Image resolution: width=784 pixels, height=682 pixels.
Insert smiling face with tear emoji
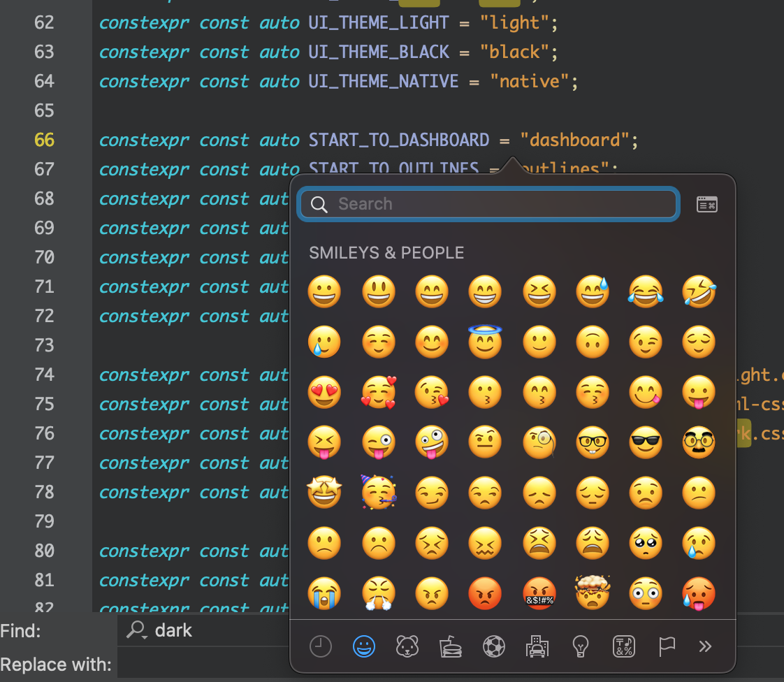pyautogui.click(x=324, y=342)
